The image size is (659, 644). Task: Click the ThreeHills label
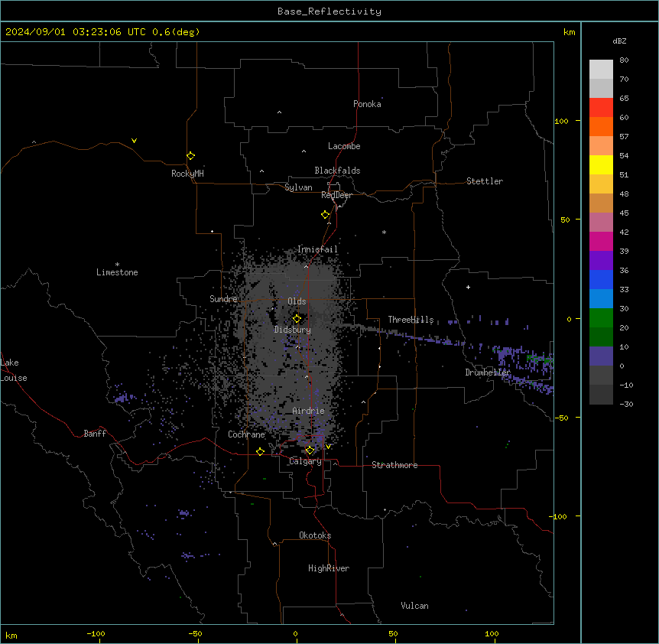(x=411, y=320)
